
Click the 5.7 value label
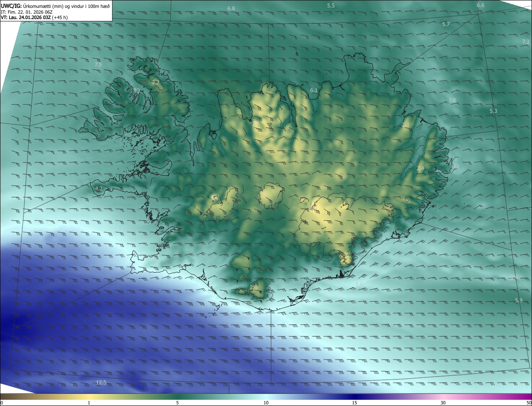point(446,24)
